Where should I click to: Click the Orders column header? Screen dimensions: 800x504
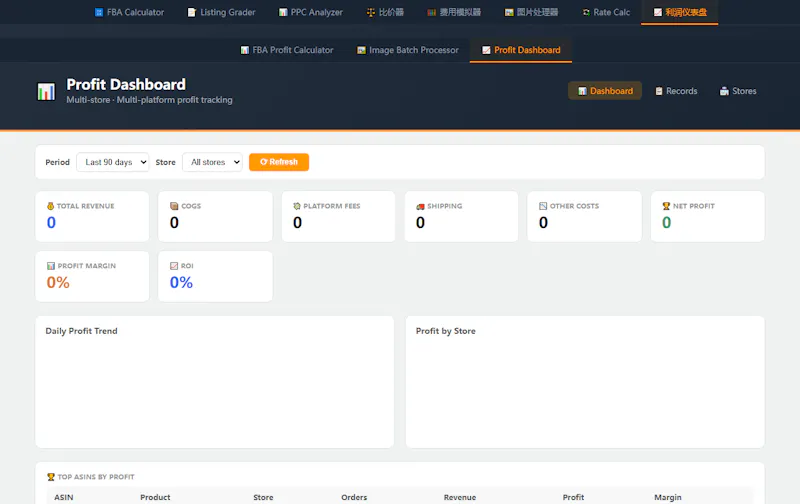[354, 497]
